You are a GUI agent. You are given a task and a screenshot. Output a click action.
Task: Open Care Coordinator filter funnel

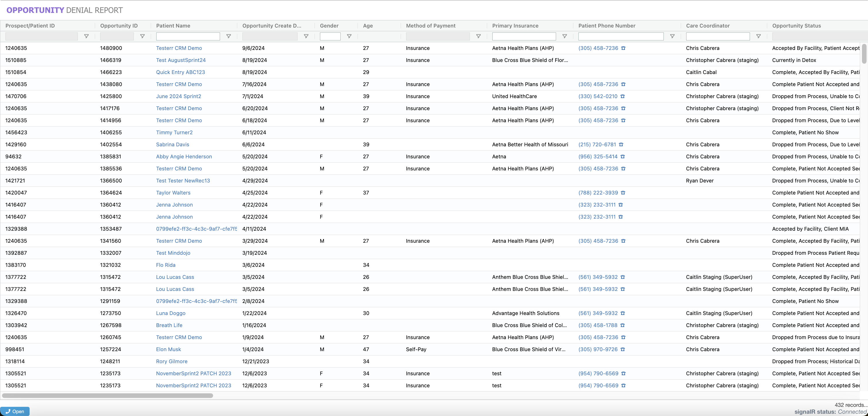click(758, 36)
